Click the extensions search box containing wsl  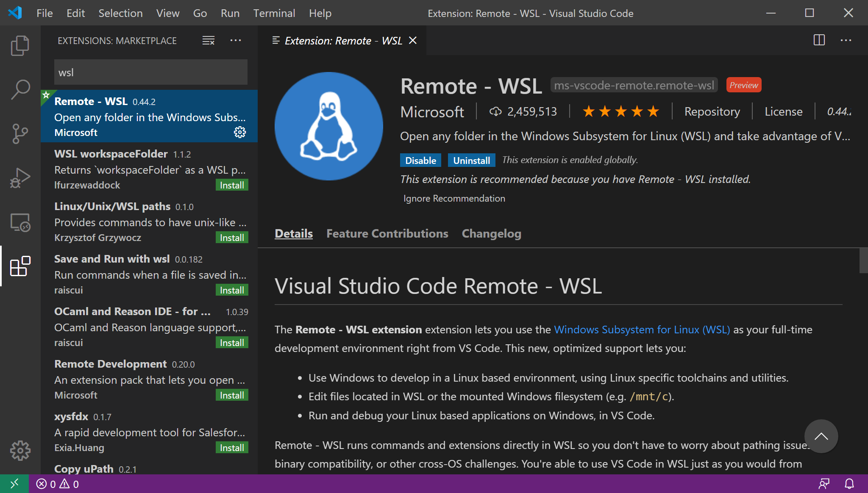pos(150,72)
